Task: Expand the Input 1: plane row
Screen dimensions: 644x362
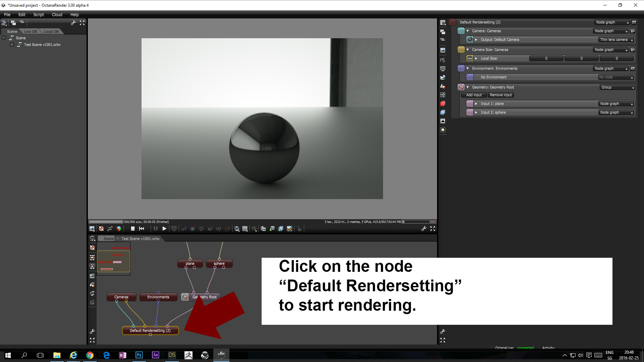Action: [476, 104]
